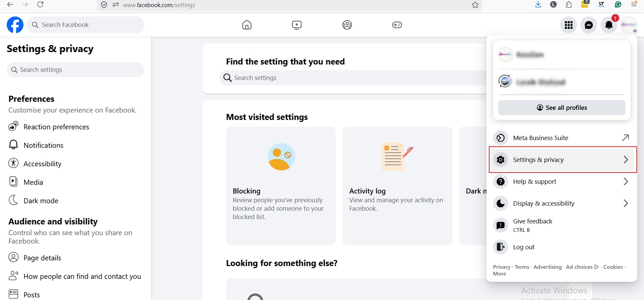The width and height of the screenshot is (644, 300).
Task: Open the Video tab icon
Action: (x=297, y=25)
